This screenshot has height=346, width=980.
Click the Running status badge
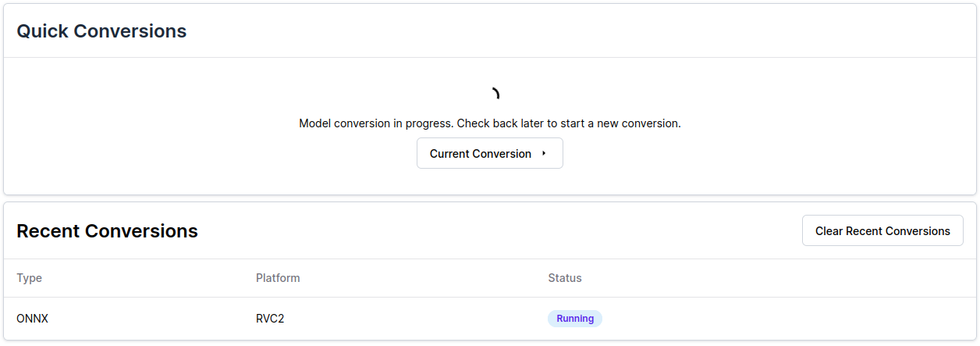575,319
